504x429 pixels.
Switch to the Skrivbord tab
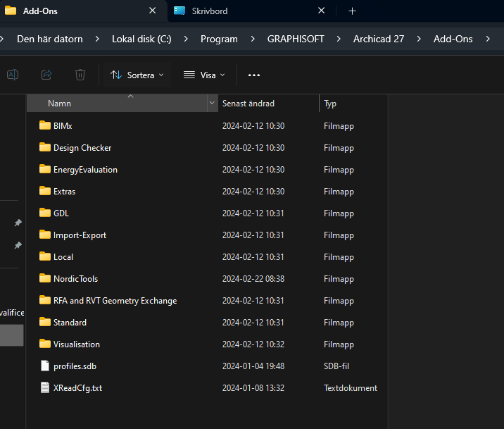coord(210,11)
